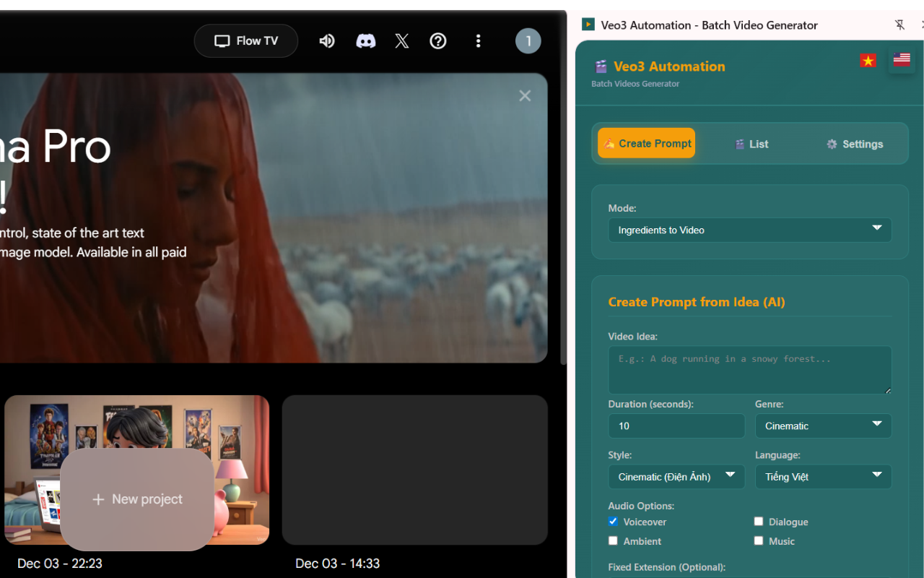This screenshot has height=578, width=924.
Task: Enable the Dialogue checkbox
Action: (759, 521)
